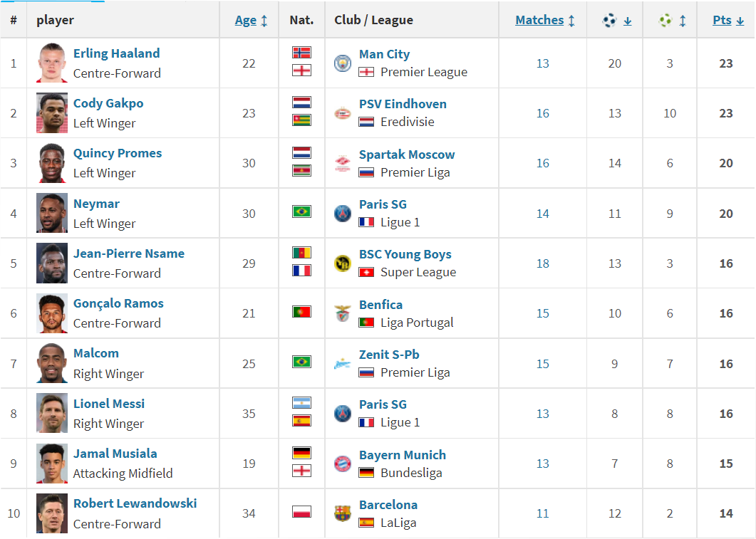Open Erling Haaland's player profile link
Viewport: 756px width, 539px height.
pos(116,53)
